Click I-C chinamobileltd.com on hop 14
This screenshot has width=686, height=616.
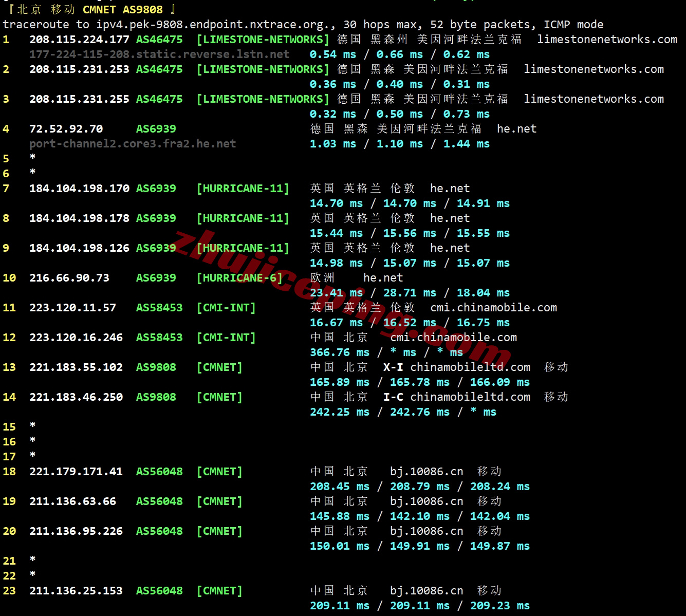[457, 397]
